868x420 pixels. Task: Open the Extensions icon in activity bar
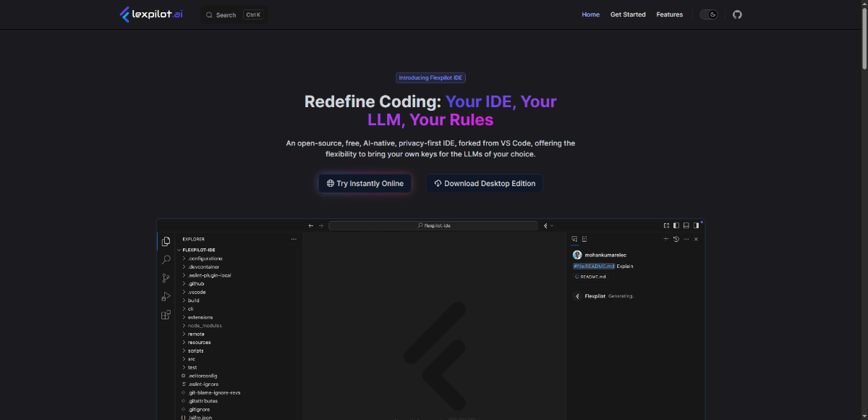click(166, 315)
